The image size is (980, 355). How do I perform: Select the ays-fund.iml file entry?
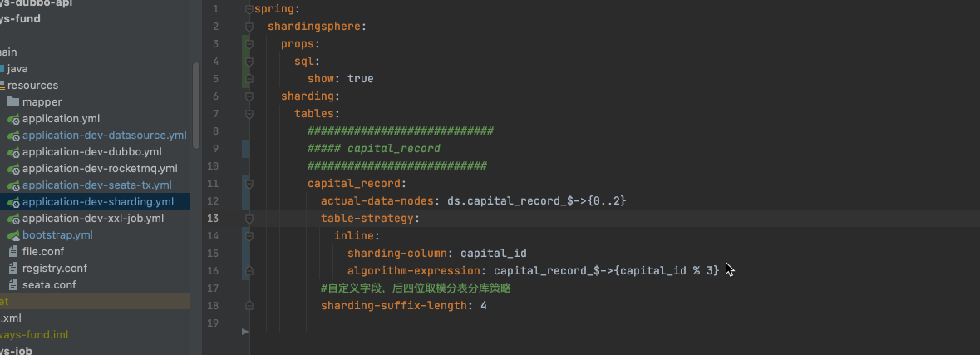click(x=34, y=334)
